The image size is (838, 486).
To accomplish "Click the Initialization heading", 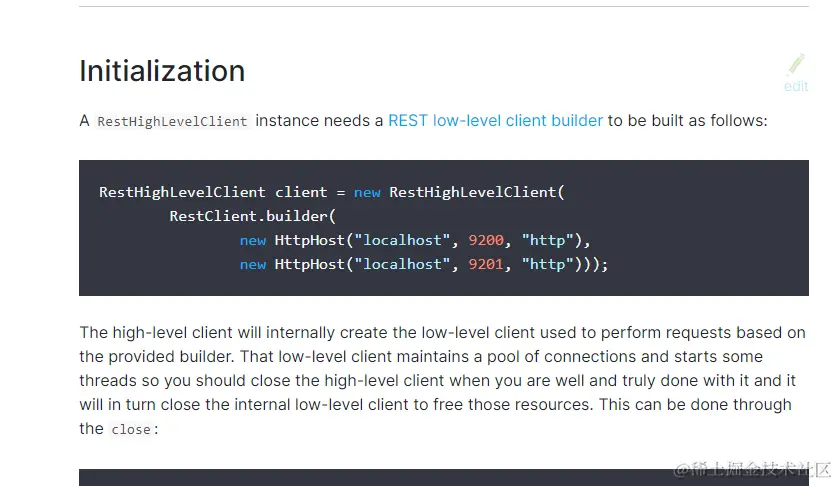I will pyautogui.click(x=162, y=71).
